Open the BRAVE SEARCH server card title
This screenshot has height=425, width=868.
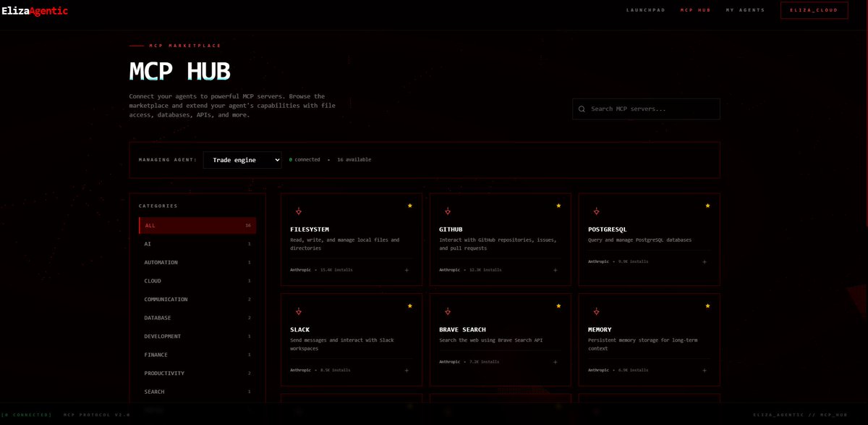coord(463,329)
